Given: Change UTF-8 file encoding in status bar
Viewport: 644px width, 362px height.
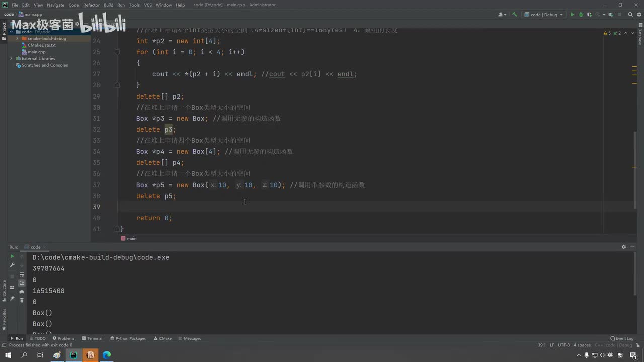Looking at the screenshot, I should pos(563,345).
